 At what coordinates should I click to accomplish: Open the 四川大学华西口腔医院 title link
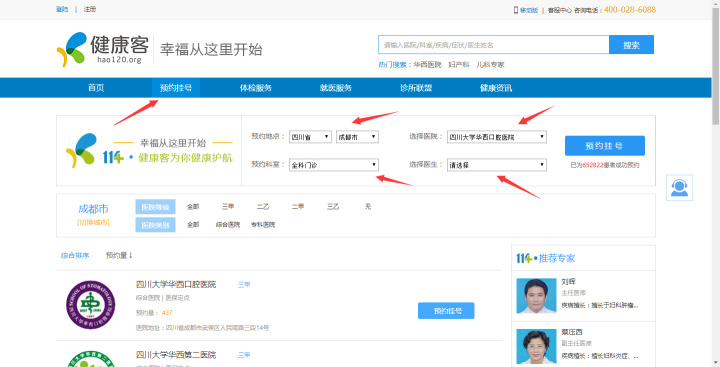pos(176,284)
